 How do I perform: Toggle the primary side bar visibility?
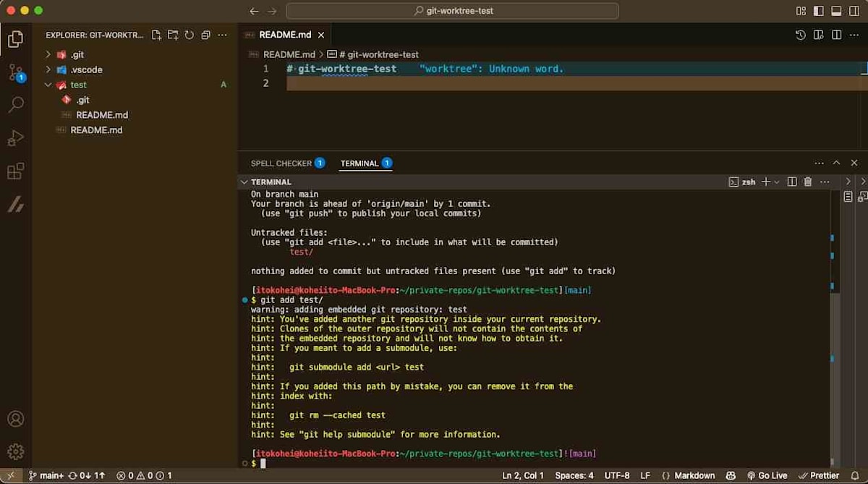(x=819, y=11)
